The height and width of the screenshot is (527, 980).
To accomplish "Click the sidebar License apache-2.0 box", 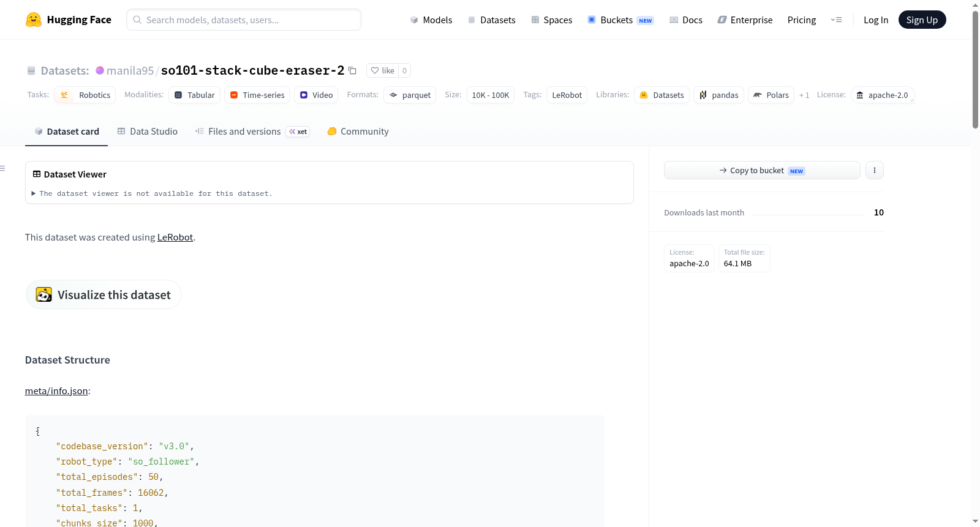I will (x=689, y=258).
